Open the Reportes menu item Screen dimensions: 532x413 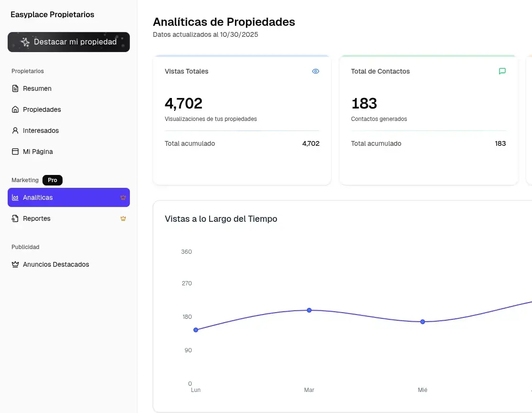tap(37, 218)
